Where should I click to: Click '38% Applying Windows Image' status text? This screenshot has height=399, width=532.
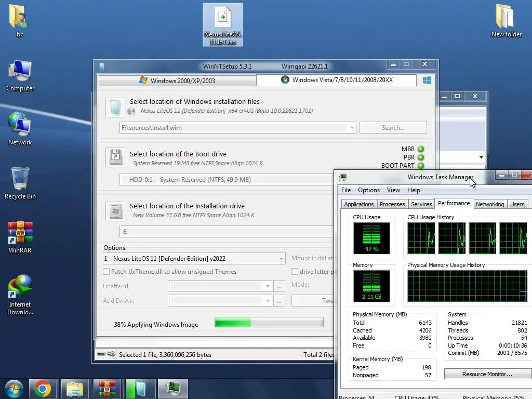tap(156, 324)
